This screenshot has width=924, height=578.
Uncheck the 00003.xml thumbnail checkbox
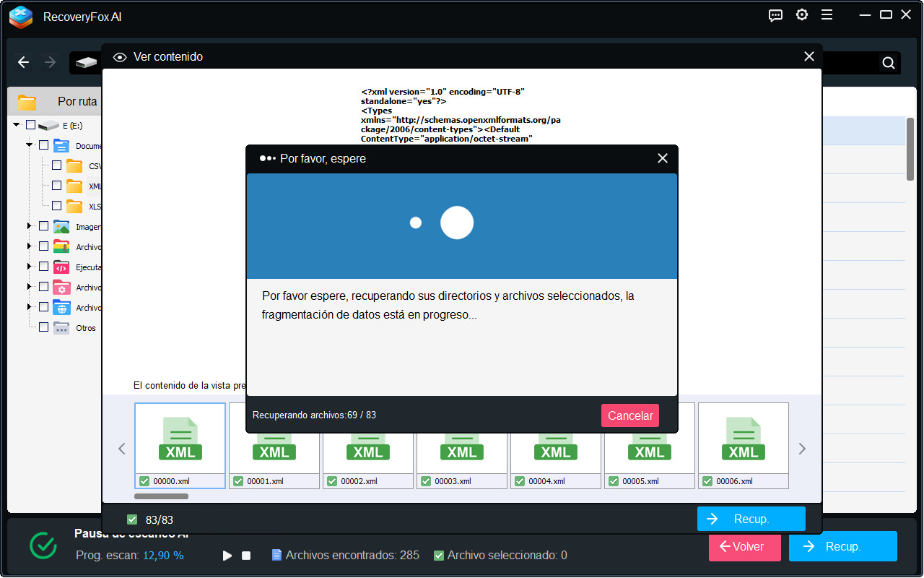point(426,481)
